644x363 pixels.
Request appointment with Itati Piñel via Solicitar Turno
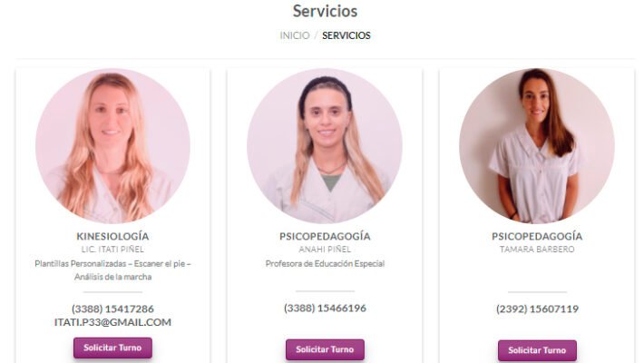click(x=112, y=348)
